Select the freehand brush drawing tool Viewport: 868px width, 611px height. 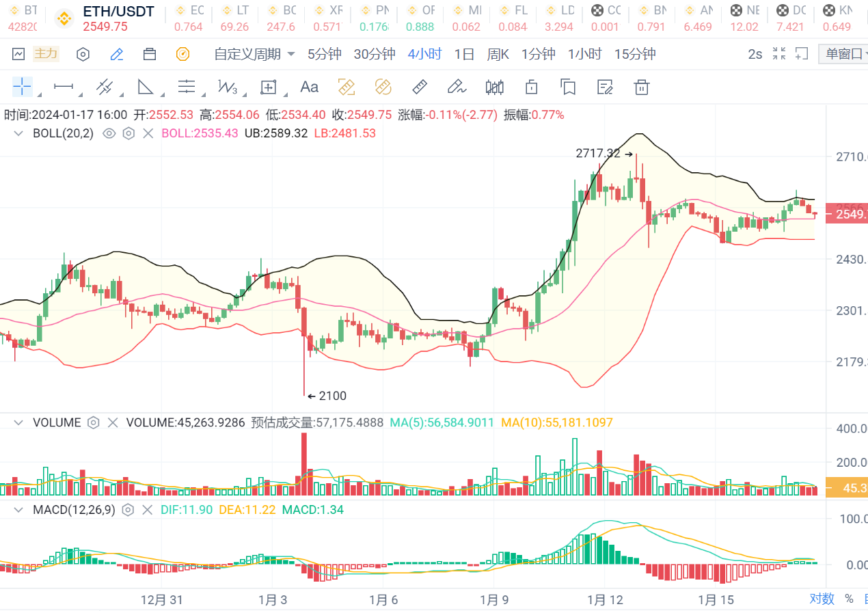[456, 86]
